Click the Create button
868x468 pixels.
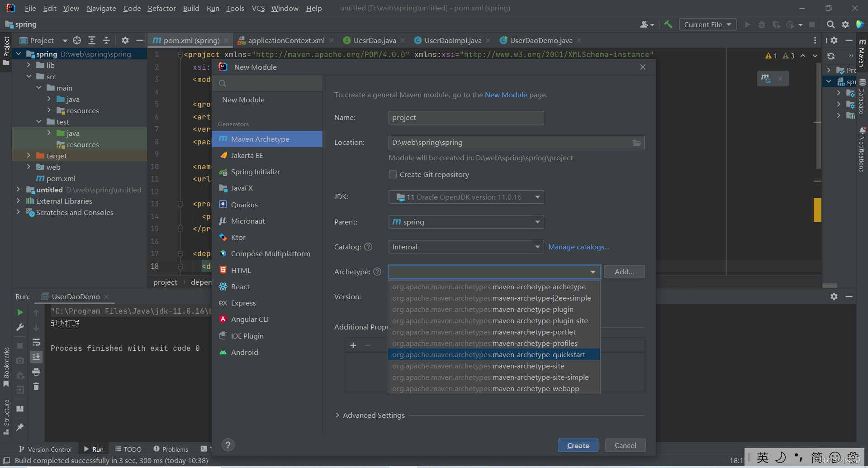(x=578, y=445)
